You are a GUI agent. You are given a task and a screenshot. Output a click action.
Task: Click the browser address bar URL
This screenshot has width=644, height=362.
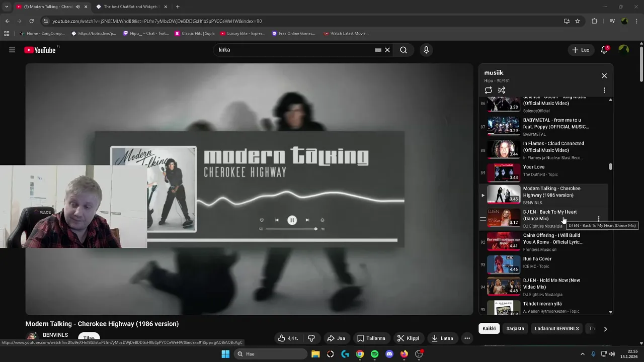click(157, 21)
